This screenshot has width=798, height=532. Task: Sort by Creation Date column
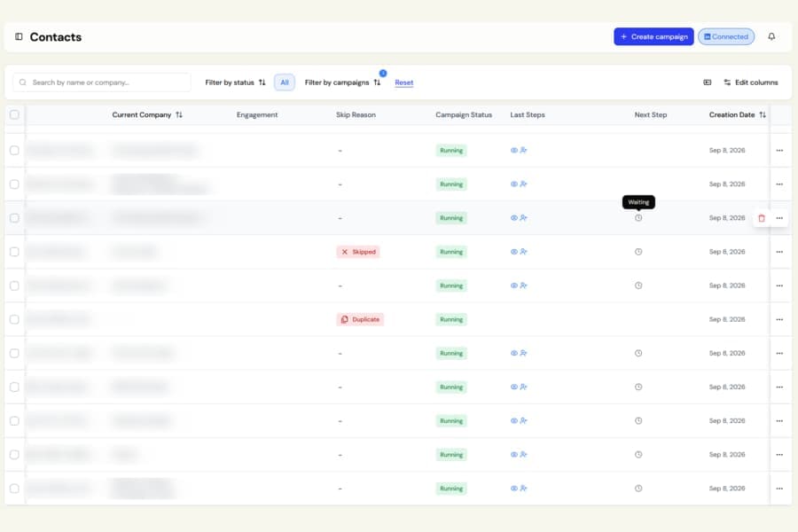pos(738,115)
